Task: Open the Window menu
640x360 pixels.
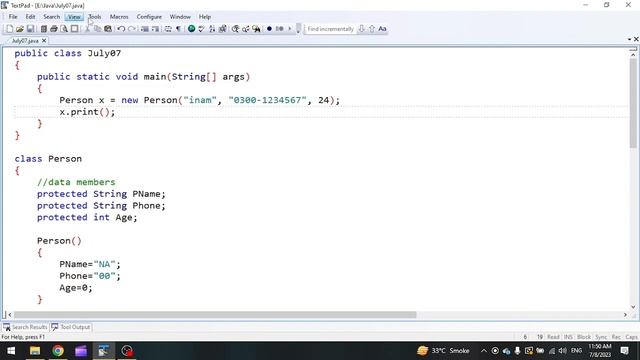Action: [x=180, y=17]
